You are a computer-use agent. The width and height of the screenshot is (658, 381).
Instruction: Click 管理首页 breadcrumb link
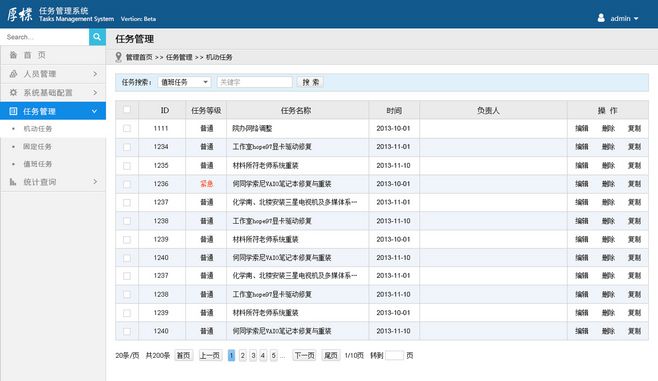tap(139, 57)
